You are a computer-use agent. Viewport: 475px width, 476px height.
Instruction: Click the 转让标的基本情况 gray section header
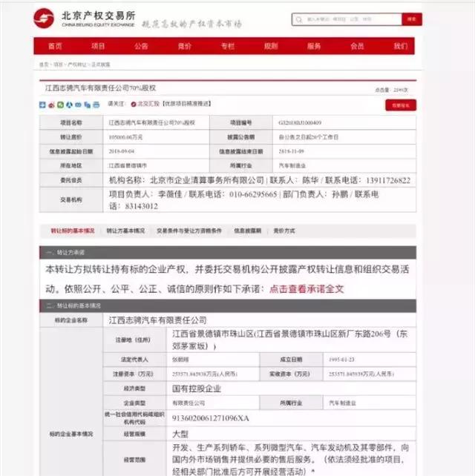[228, 305]
